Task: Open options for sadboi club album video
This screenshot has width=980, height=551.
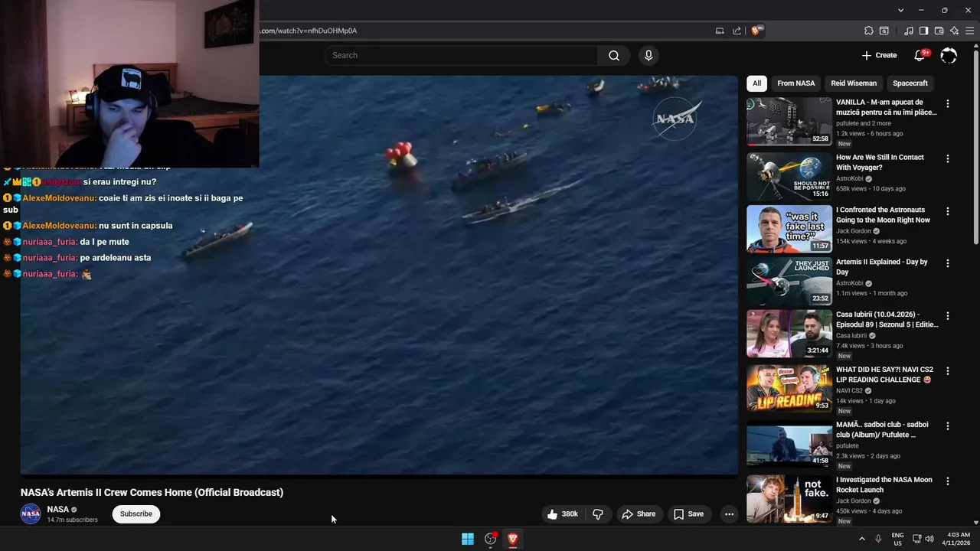Action: 948,425
